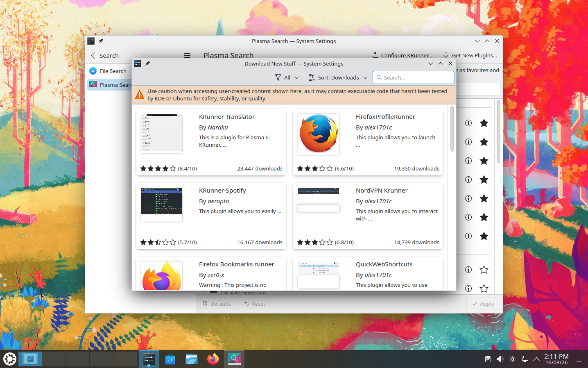Open window menu icon of Download New Stuff
This screenshot has height=368, width=588.
138,64
